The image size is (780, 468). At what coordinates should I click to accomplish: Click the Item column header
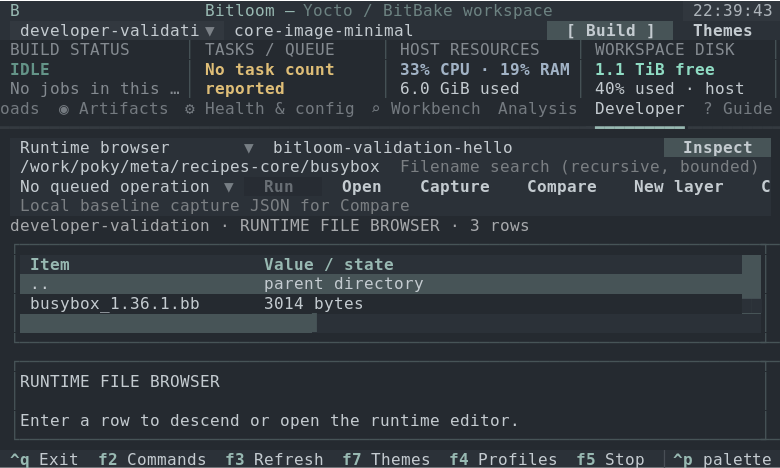point(50,265)
